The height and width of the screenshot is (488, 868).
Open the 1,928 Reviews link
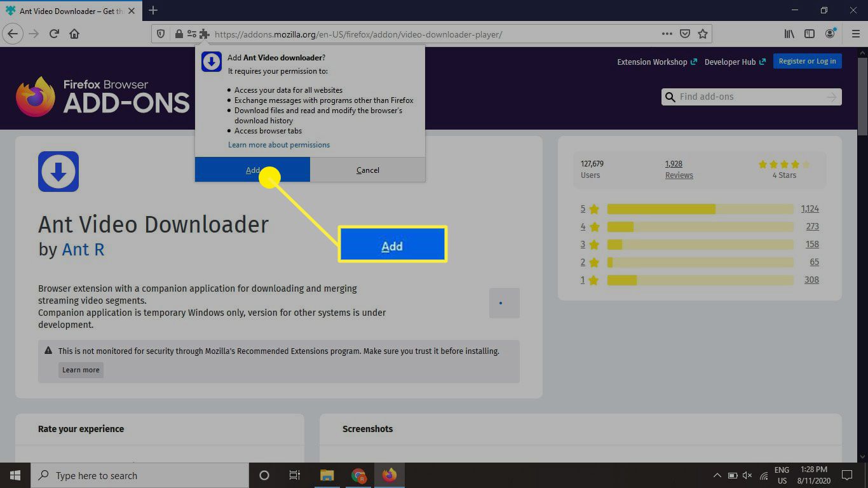pos(679,170)
